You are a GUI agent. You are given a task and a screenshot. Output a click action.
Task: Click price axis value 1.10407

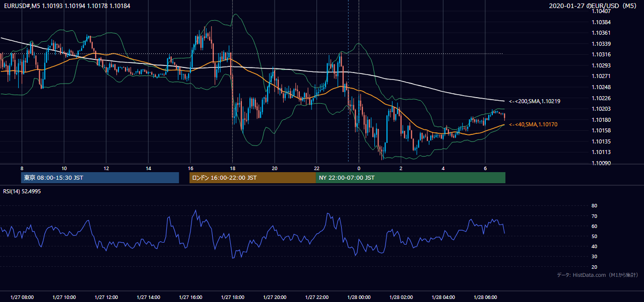pos(601,11)
